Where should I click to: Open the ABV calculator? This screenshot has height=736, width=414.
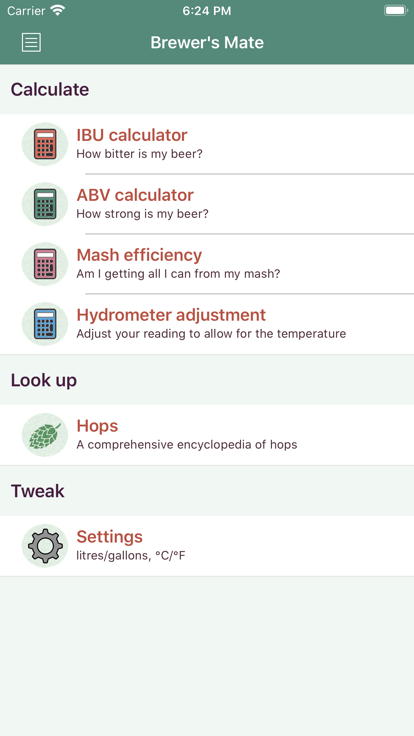point(207,204)
